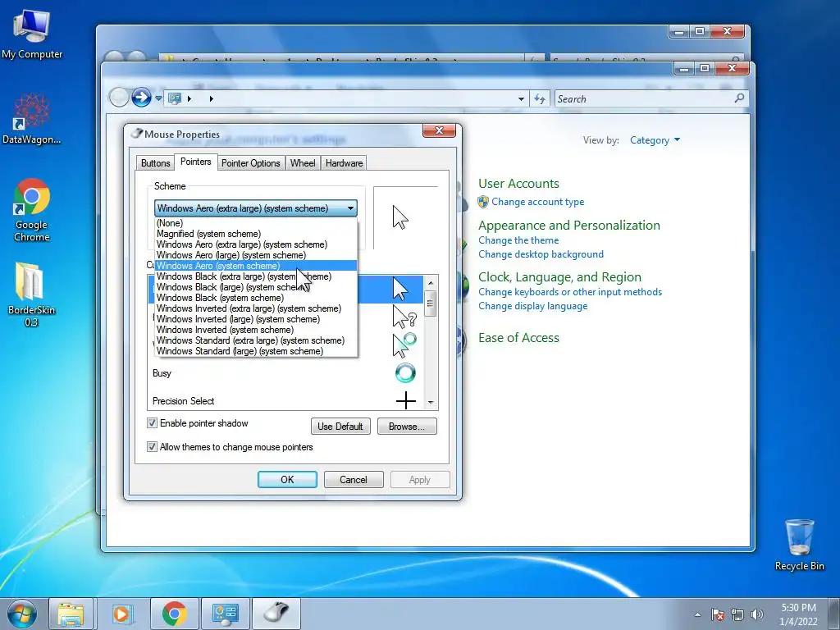Switch to the Wheel tab
Viewport: 840px width, 630px height.
(x=303, y=163)
